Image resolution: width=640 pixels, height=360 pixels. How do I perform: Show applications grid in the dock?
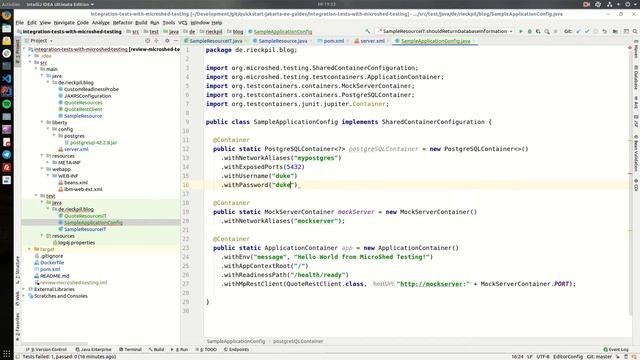pyautogui.click(x=7, y=353)
